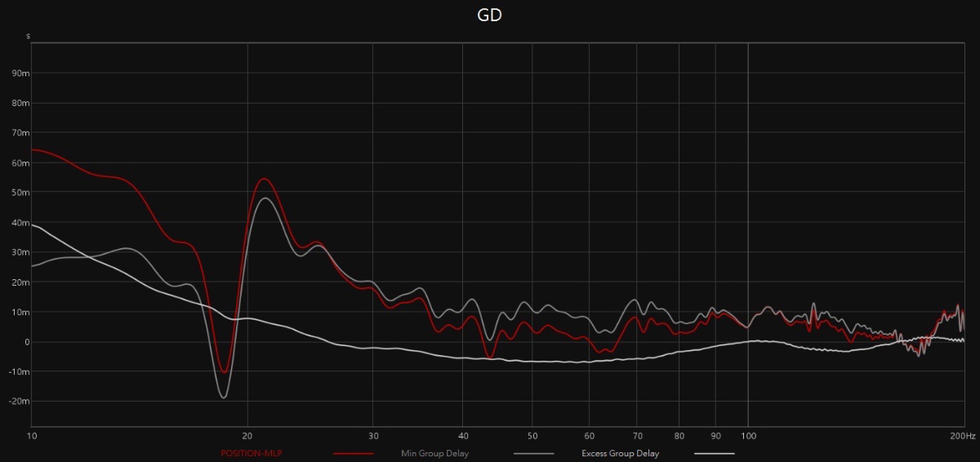The image size is (980, 462).
Task: Select the 20 tick on the frequency axis
Action: 247,437
